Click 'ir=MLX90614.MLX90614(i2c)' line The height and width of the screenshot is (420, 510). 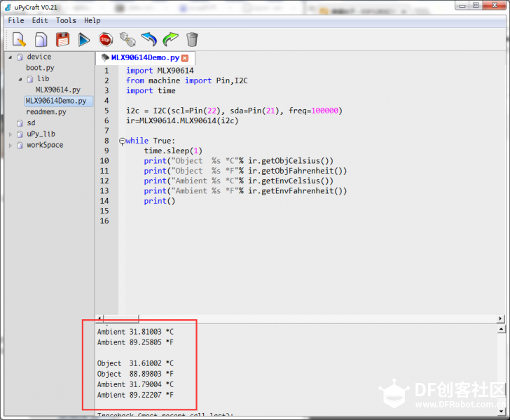coord(182,120)
